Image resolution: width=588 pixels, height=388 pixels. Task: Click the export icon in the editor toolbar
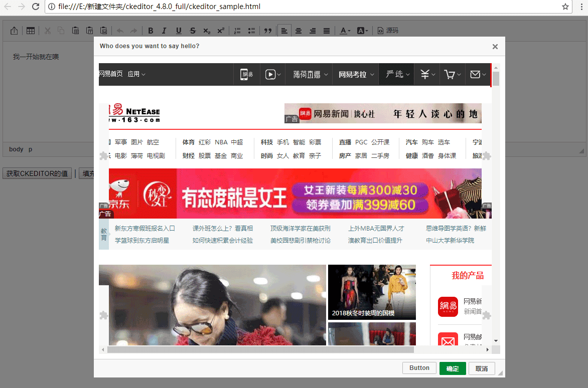pyautogui.click(x=14, y=31)
